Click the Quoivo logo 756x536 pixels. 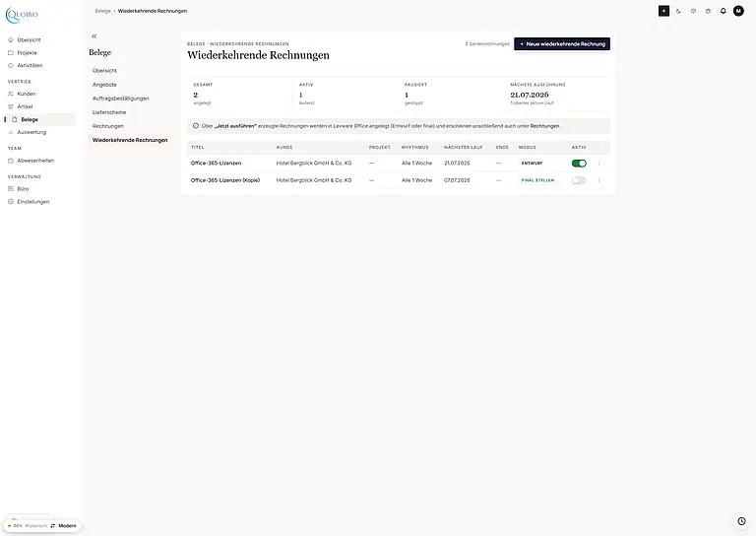coord(22,15)
